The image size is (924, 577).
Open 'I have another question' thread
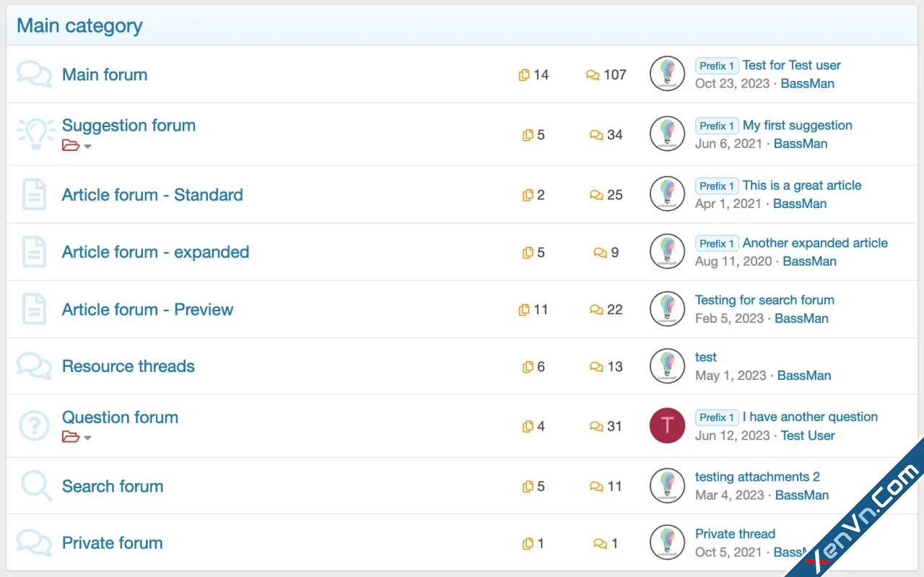(810, 417)
